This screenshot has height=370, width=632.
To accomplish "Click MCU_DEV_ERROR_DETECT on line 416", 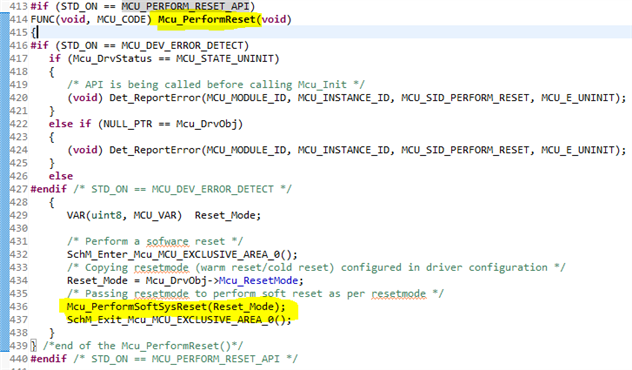I will point(182,45).
